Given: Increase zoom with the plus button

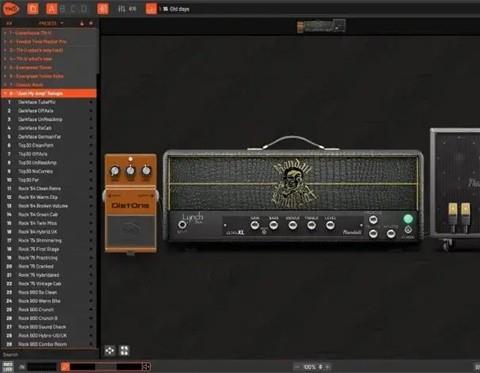Looking at the screenshot, I should tap(327, 367).
